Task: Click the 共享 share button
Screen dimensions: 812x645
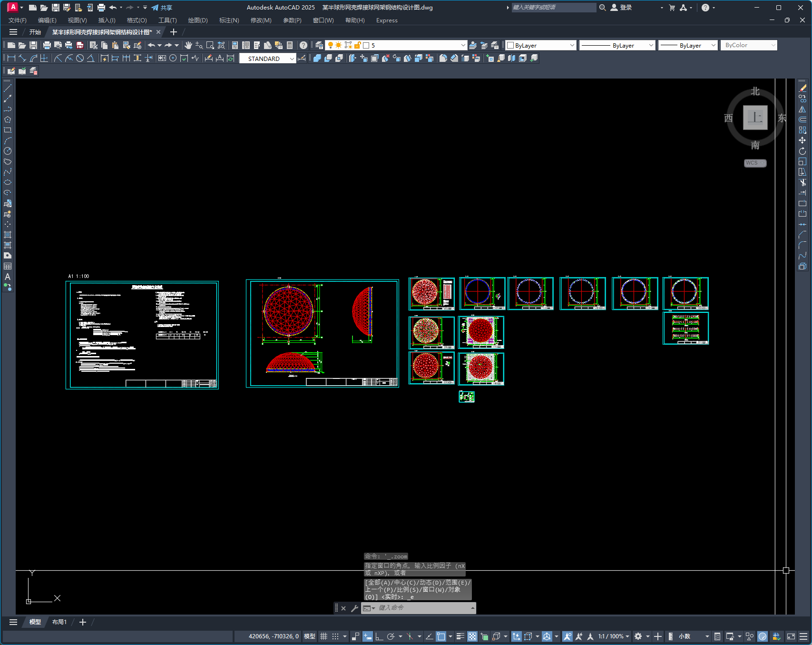Action: (162, 8)
